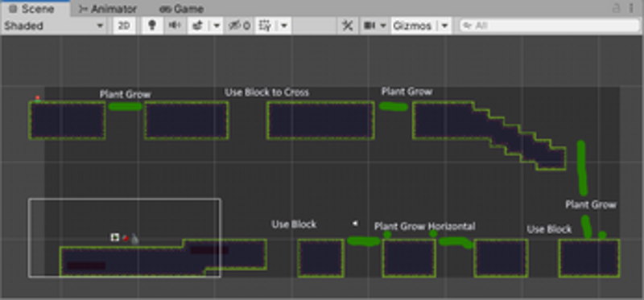Open the scene window options menu
The image size is (644, 300).
[x=631, y=8]
